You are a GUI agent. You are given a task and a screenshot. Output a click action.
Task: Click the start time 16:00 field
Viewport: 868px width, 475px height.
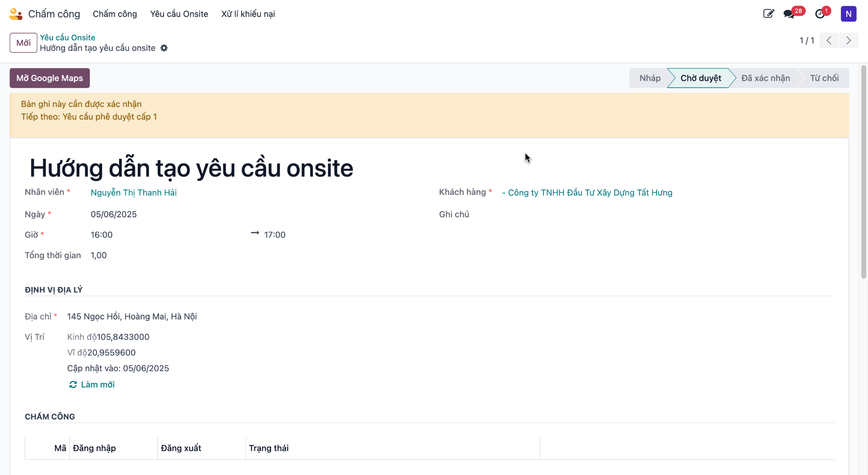coord(102,235)
